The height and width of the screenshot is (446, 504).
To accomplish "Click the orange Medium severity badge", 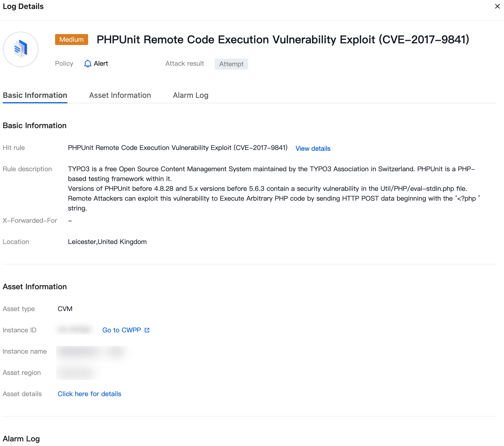I will [71, 40].
